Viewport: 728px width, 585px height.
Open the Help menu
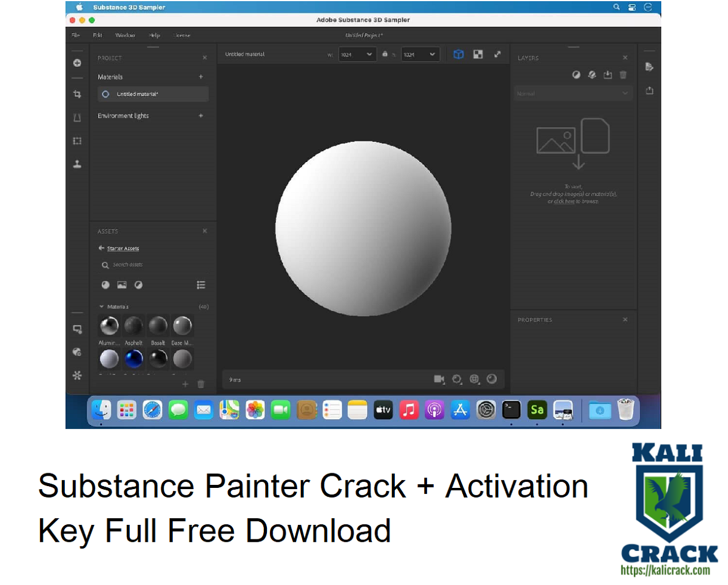point(154,35)
